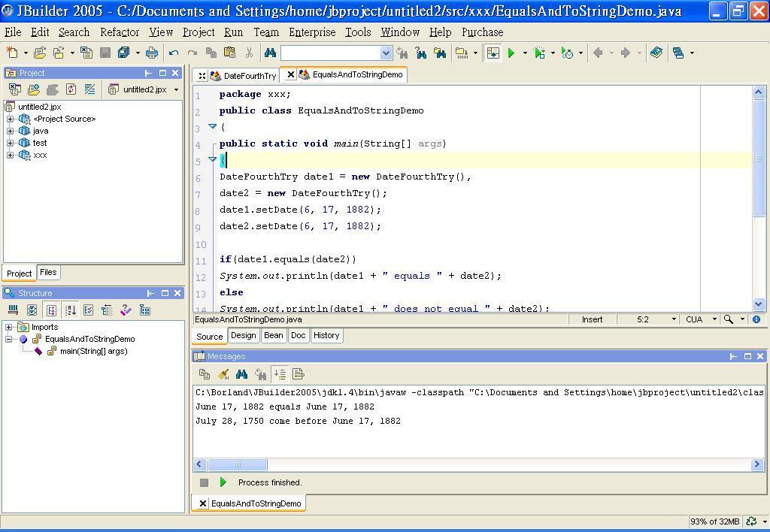Viewport: 770px width, 532px height.
Task: Undo the last edit
Action: pyautogui.click(x=174, y=53)
